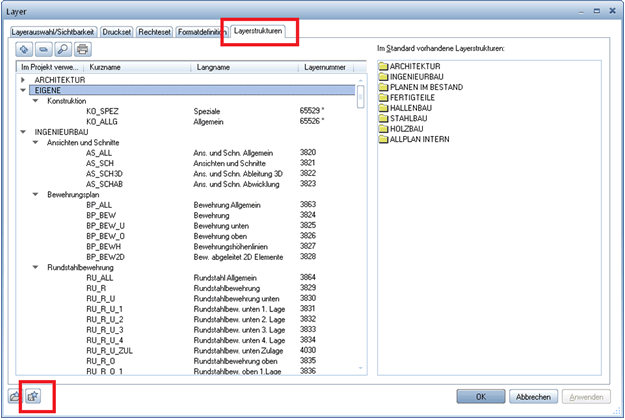
Task: Click the scroll-up arrow of layer tree
Action: click(360, 80)
